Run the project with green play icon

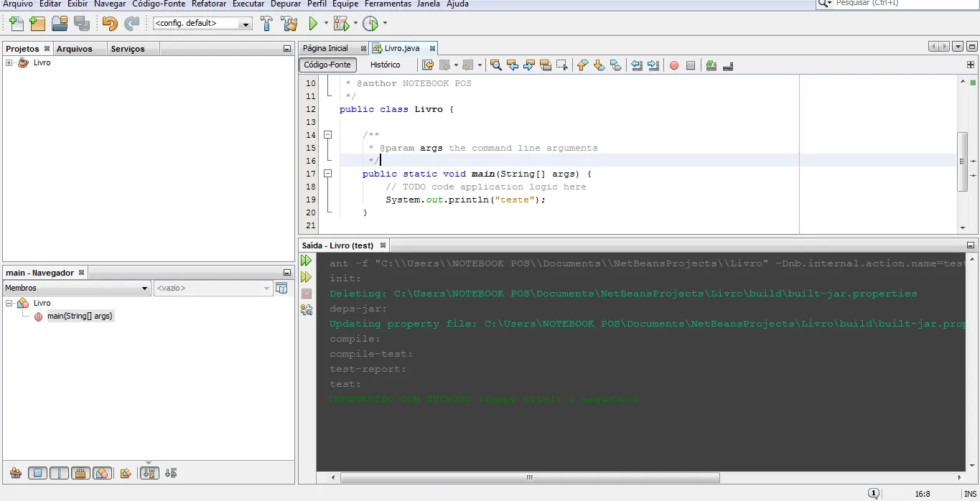click(313, 24)
